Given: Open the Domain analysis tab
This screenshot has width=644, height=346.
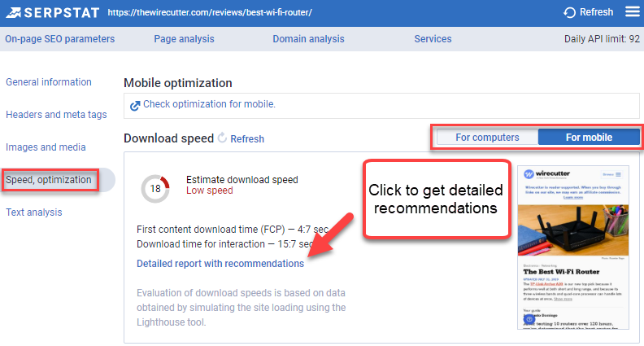Looking at the screenshot, I should [308, 39].
